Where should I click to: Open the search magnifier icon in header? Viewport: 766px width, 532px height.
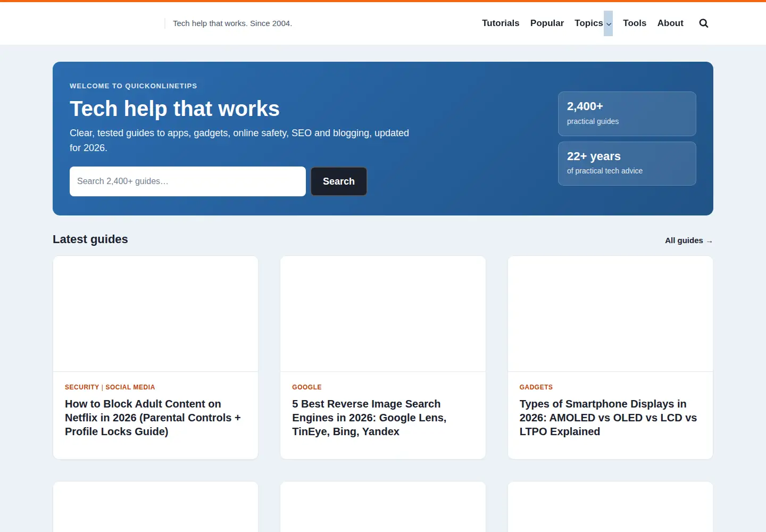tap(703, 23)
